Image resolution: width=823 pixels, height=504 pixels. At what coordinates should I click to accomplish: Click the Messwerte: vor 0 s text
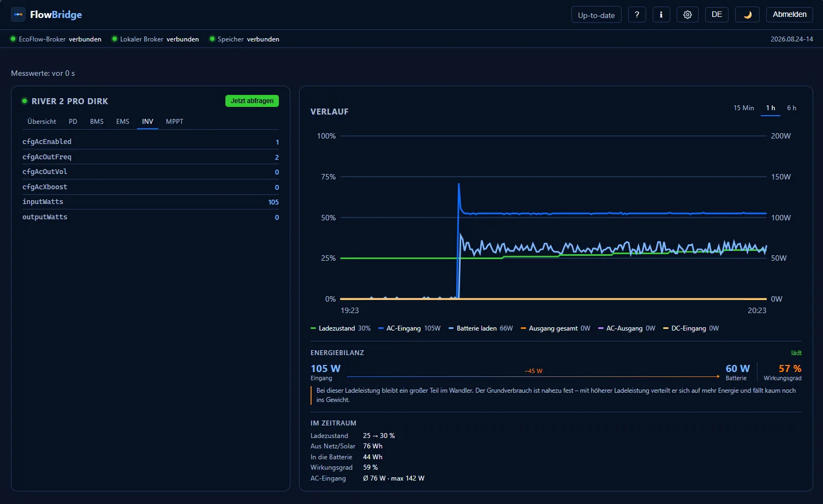[x=43, y=73]
